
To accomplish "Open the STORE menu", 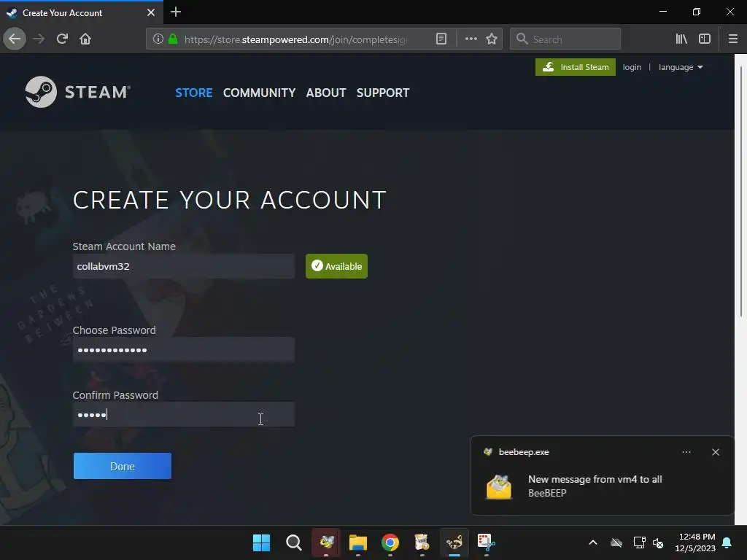I will (194, 93).
